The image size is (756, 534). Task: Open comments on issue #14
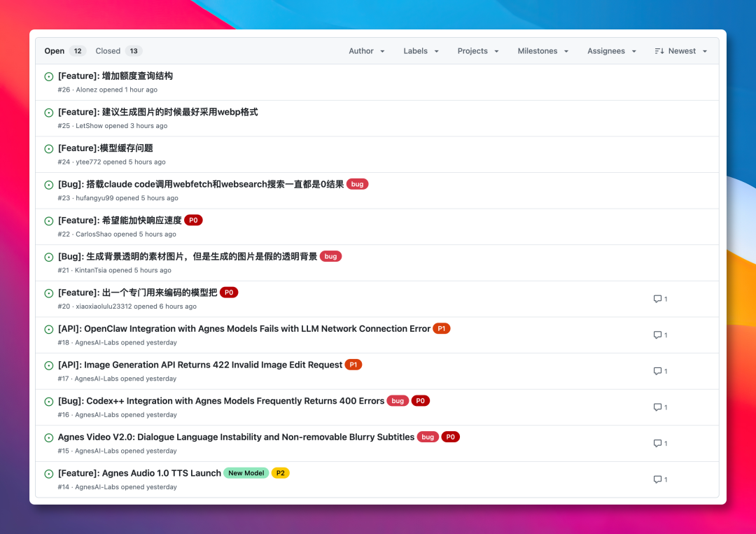click(x=660, y=479)
